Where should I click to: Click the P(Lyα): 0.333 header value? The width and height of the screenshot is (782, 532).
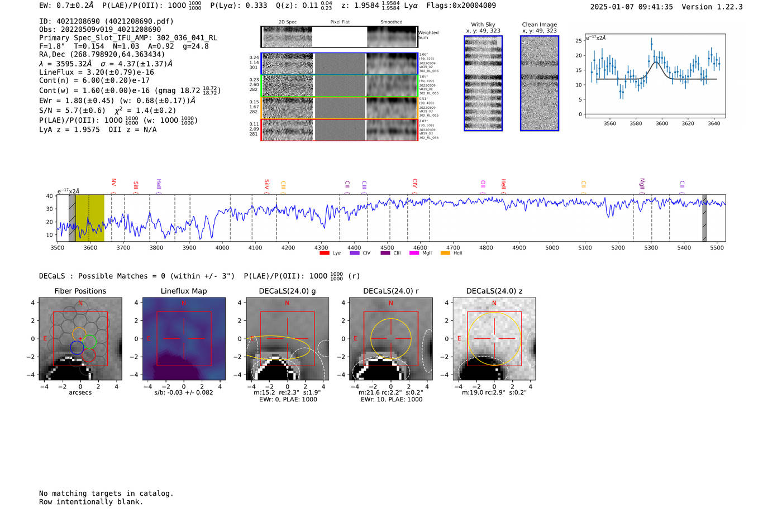(239, 6)
